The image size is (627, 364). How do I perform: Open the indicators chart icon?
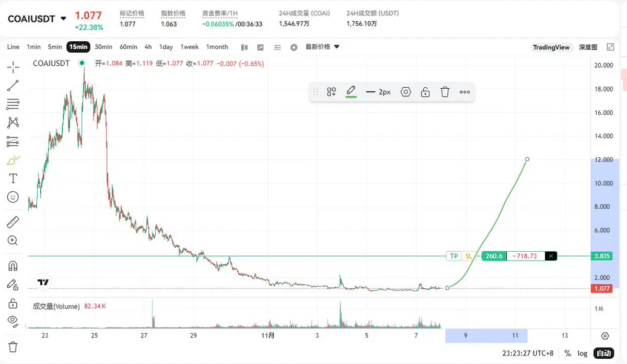click(x=261, y=47)
